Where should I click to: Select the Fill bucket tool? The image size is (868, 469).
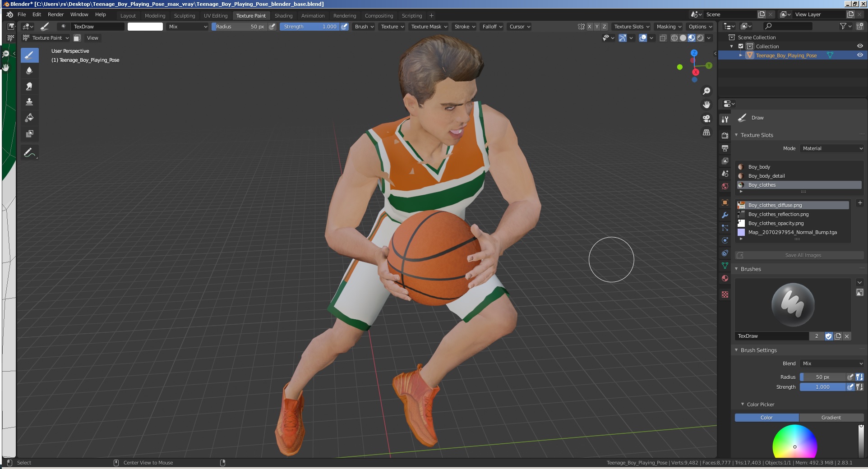pos(29,118)
